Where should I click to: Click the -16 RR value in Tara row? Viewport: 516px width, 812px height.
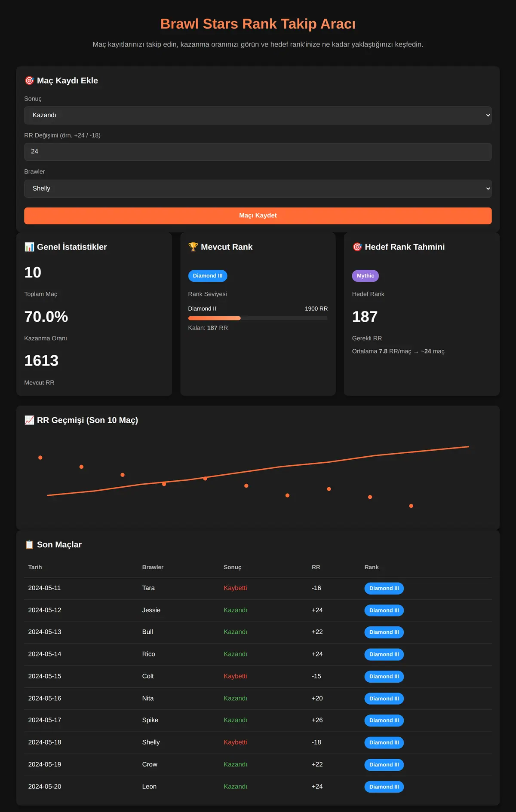(316, 588)
